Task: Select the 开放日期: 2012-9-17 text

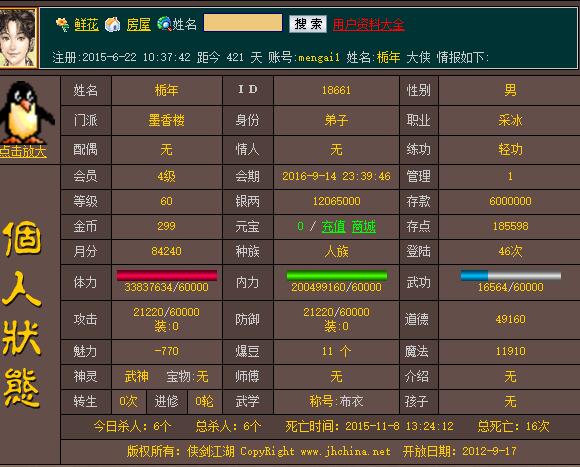Action: point(459,451)
